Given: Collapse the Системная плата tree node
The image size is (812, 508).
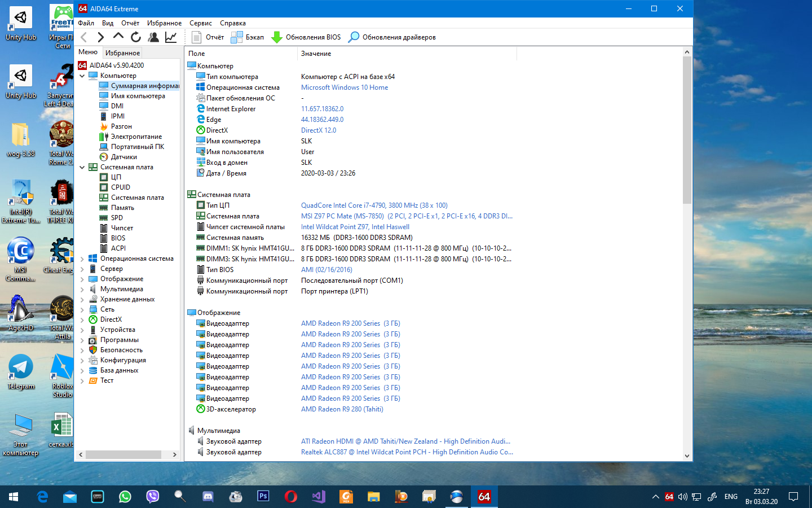Looking at the screenshot, I should pos(82,167).
